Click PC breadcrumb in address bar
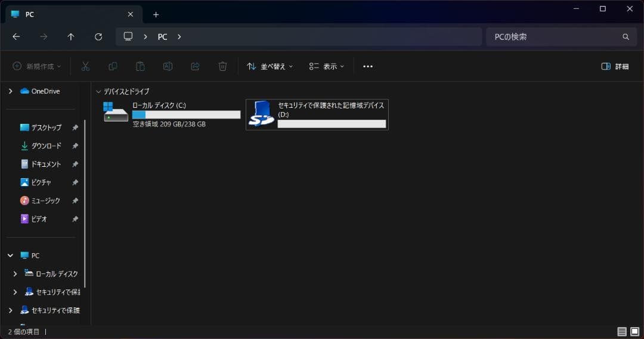 162,37
